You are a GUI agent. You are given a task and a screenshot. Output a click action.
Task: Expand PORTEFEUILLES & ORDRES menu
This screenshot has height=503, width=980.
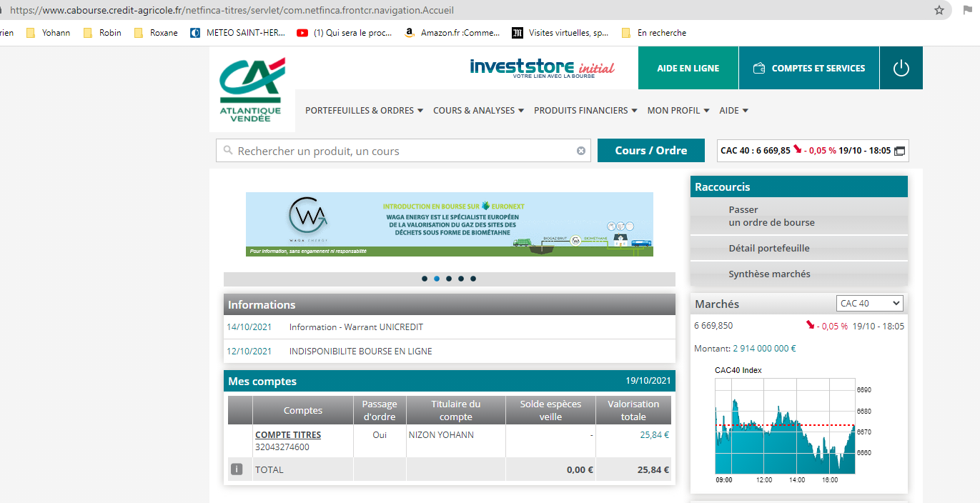click(x=364, y=110)
